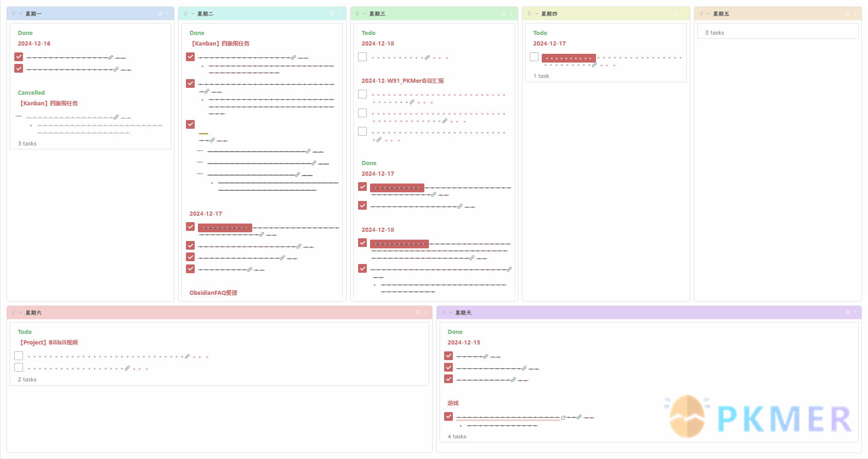The height and width of the screenshot is (459, 868).
Task: Grab the drag handle of the 星期六 column
Action: (x=13, y=313)
